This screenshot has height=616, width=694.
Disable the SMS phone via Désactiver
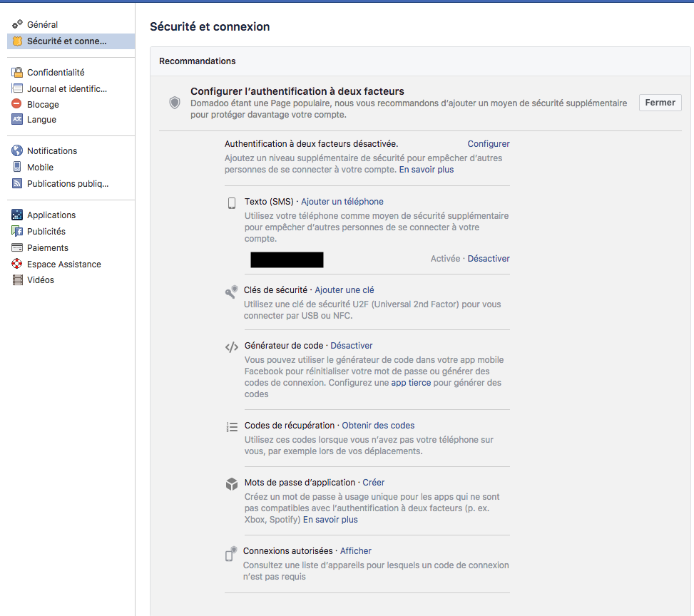489,258
